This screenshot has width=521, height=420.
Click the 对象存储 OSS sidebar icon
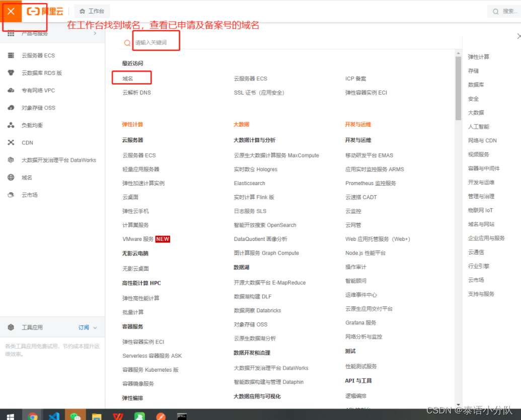click(x=11, y=108)
